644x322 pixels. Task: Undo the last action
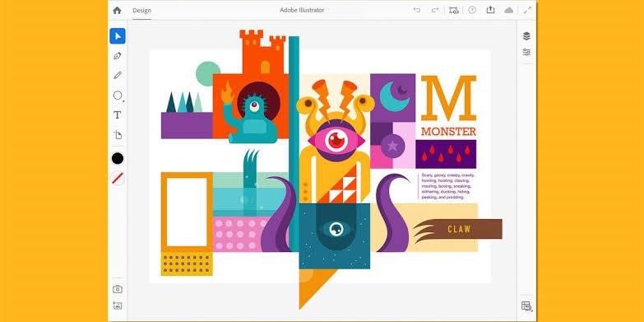click(x=417, y=10)
